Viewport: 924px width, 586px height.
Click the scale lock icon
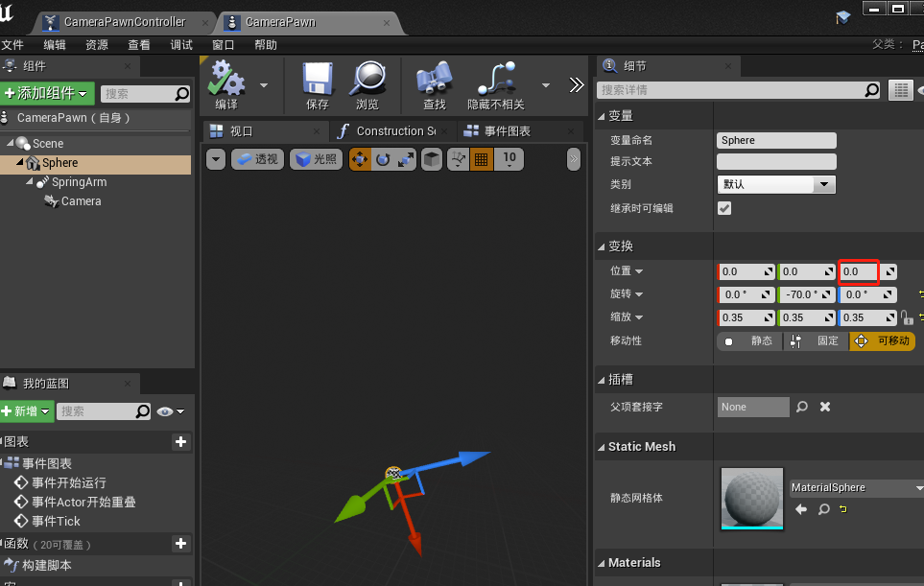click(x=907, y=318)
